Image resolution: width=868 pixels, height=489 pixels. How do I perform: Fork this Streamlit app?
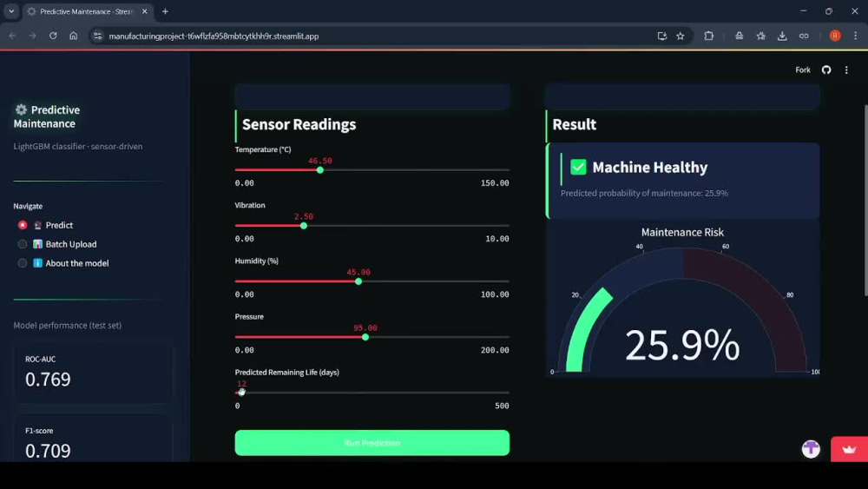[x=803, y=69]
